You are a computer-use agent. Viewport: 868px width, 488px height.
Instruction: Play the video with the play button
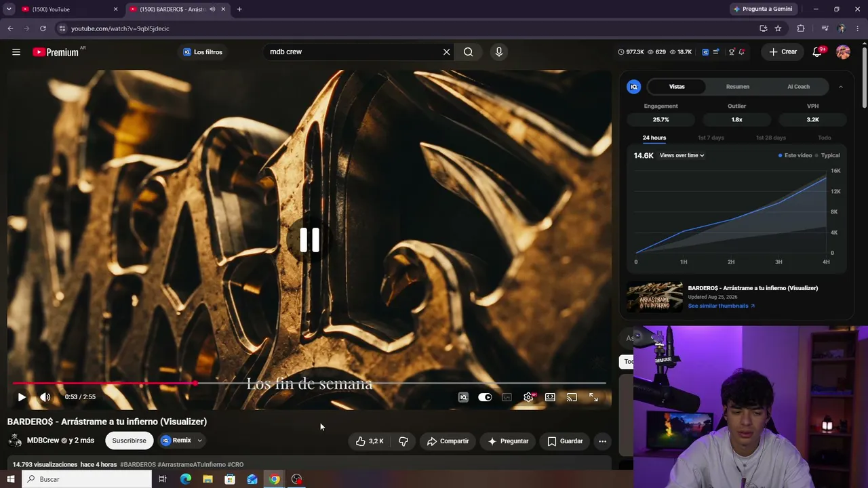pos(22,397)
